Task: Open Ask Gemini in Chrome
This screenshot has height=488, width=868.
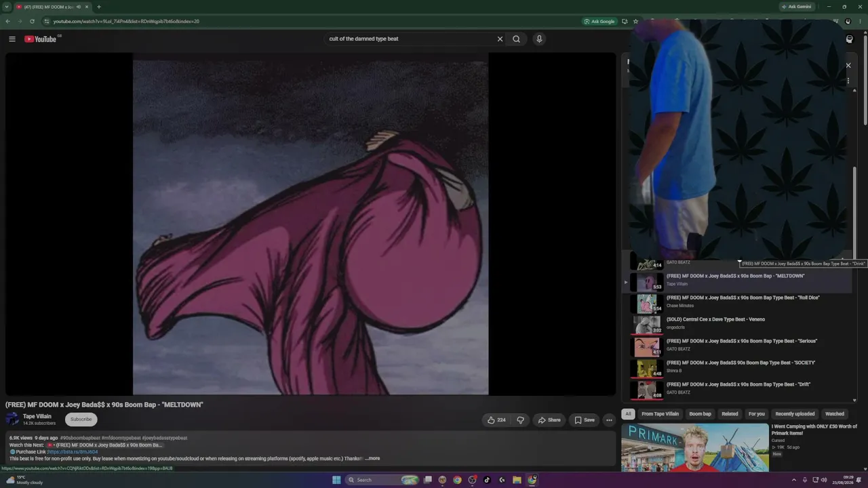Action: pyautogui.click(x=796, y=7)
